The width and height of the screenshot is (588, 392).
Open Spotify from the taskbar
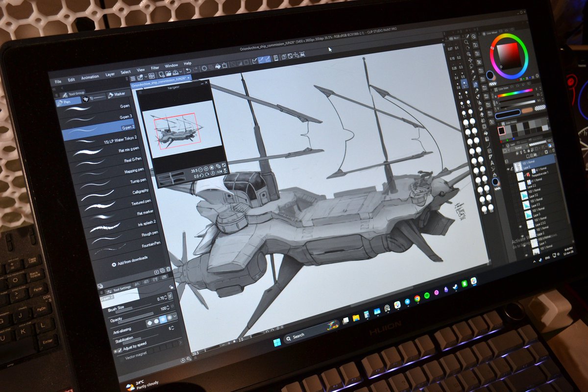426,295
